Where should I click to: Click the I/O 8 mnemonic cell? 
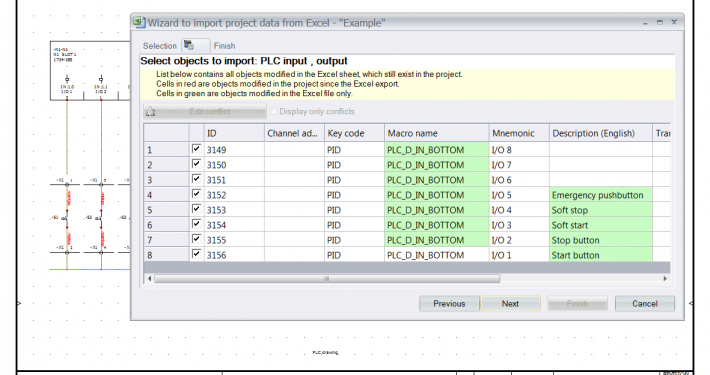click(519, 150)
